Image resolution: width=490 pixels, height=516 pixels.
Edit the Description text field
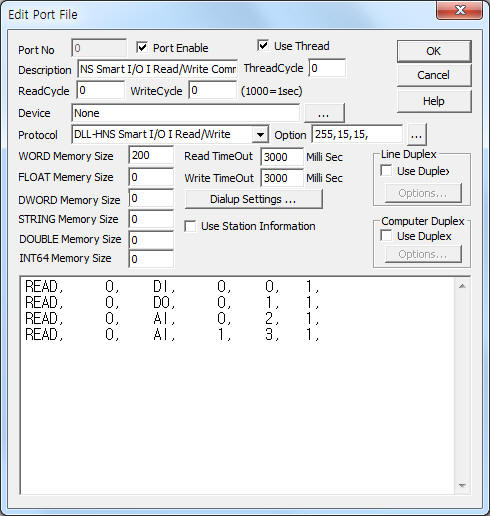(157, 69)
